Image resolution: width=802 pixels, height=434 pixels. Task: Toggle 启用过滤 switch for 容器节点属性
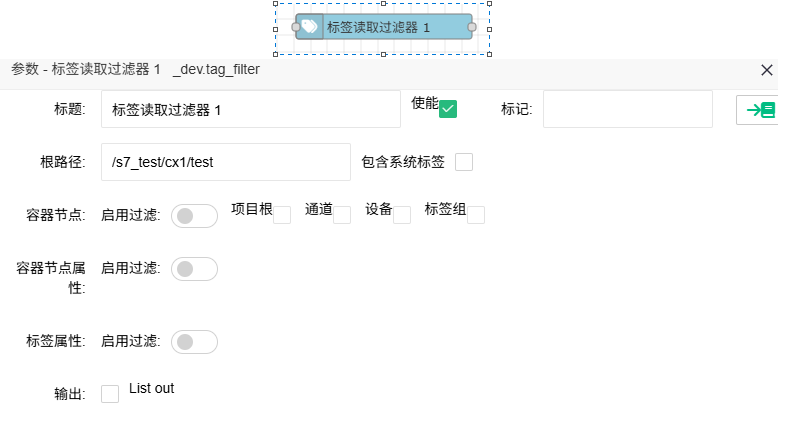tap(194, 269)
